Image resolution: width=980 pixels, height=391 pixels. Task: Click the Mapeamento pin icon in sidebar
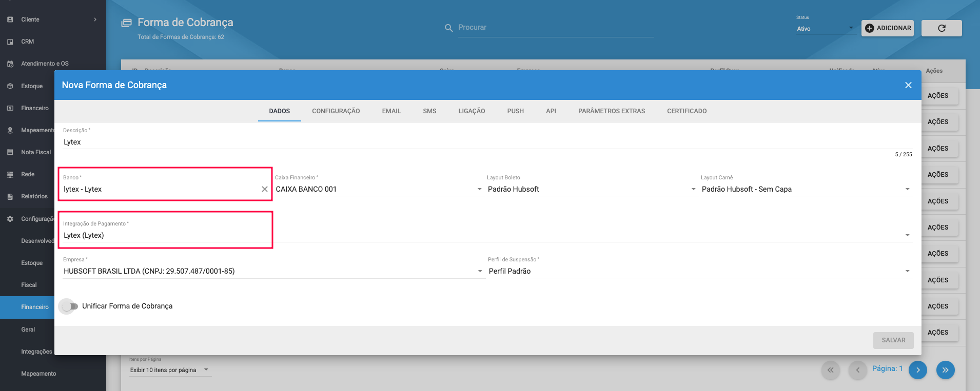click(x=10, y=130)
